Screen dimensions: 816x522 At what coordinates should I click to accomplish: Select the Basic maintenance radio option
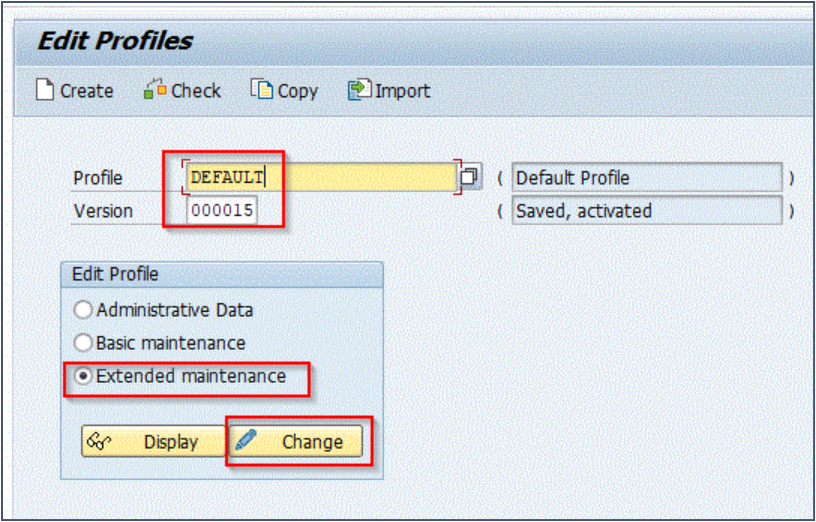(x=83, y=343)
